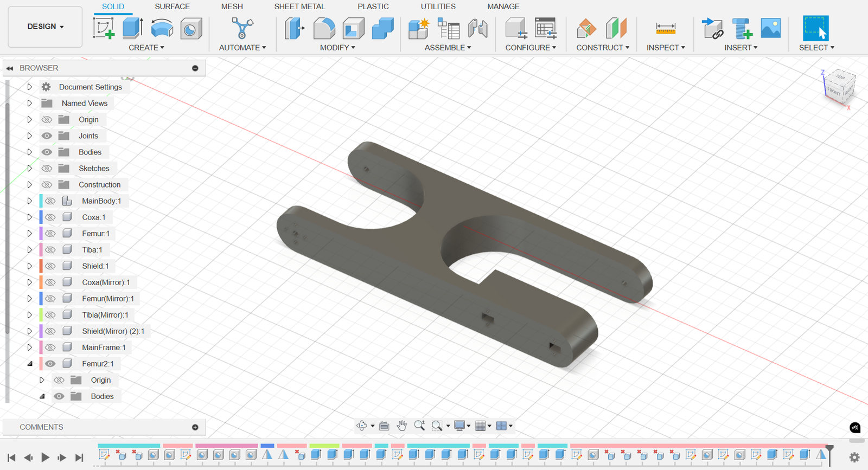
Task: Select the Press Pull tool
Action: click(x=295, y=28)
